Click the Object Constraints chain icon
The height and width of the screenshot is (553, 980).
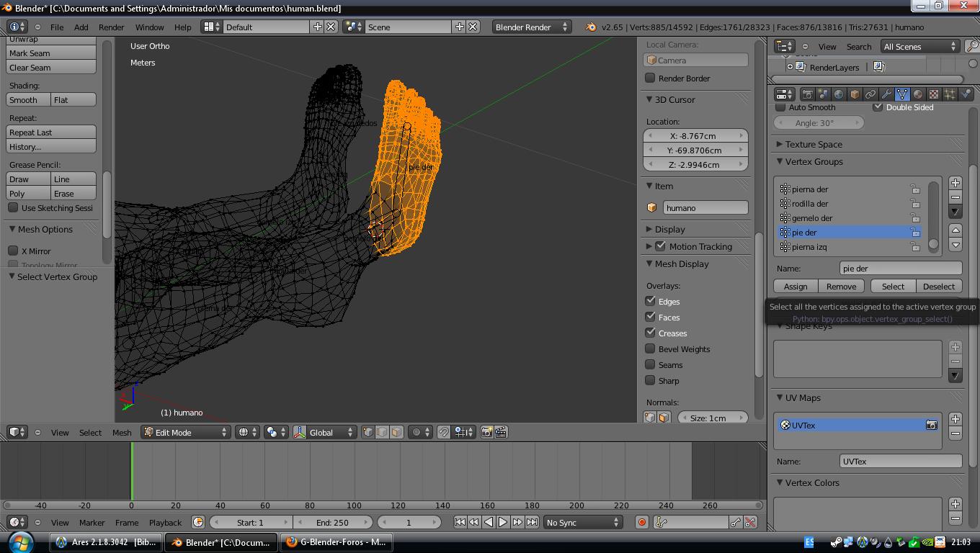[x=870, y=94]
